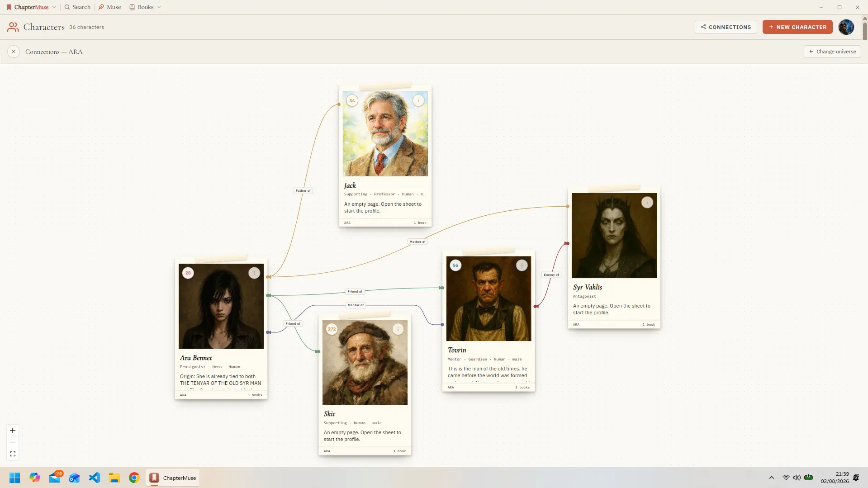Screen dimensions: 868x488
Task: Zoom in on the connections canvas
Action: (13, 431)
